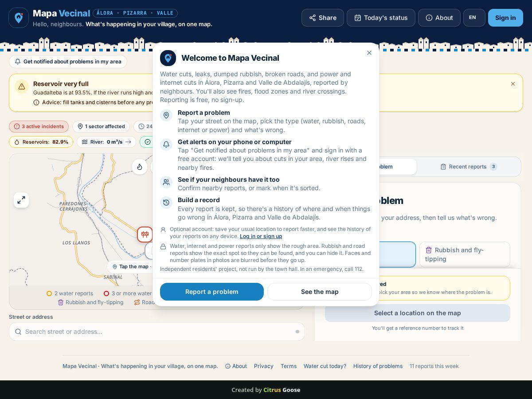Expand the map to fullscreen

pyautogui.click(x=21, y=200)
